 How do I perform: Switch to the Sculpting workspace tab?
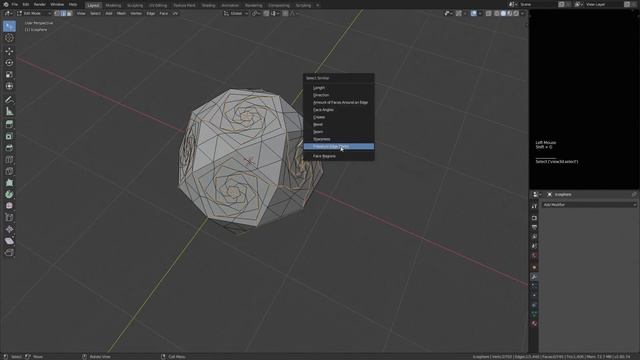click(135, 5)
